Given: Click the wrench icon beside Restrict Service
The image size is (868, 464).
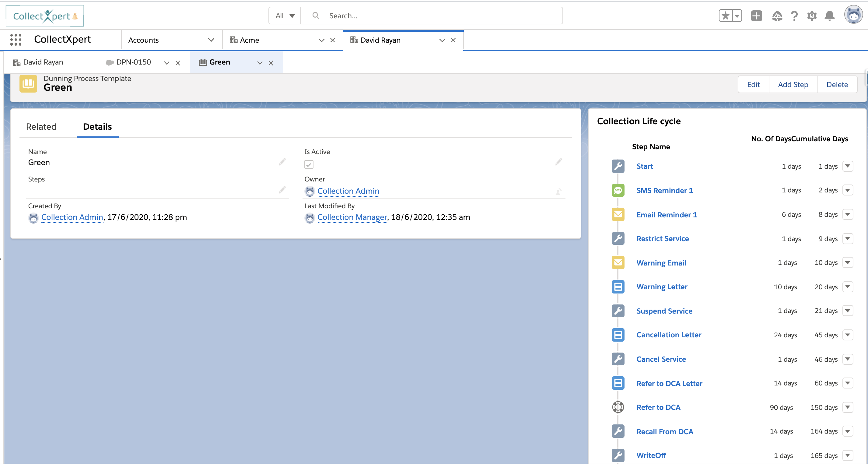Looking at the screenshot, I should pos(618,238).
